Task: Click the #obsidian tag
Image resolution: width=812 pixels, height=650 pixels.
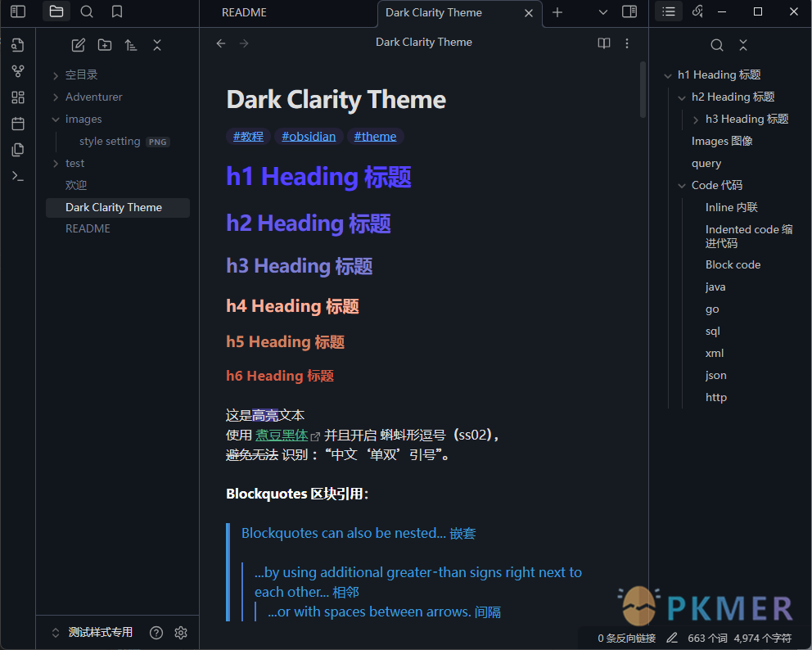Action: 309,136
